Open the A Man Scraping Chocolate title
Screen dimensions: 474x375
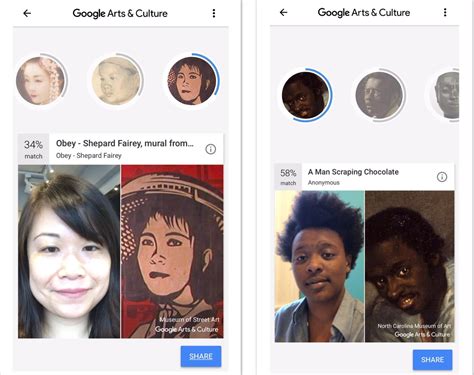(353, 172)
